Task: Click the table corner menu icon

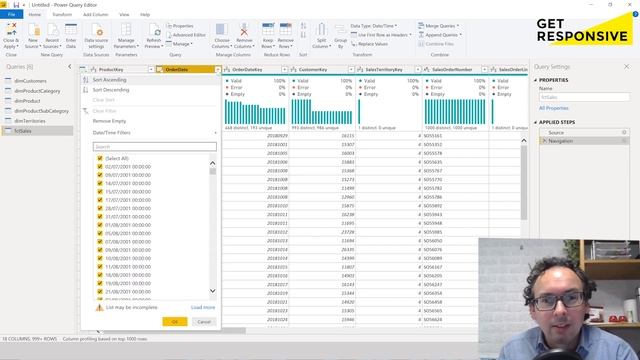Action: click(x=83, y=70)
